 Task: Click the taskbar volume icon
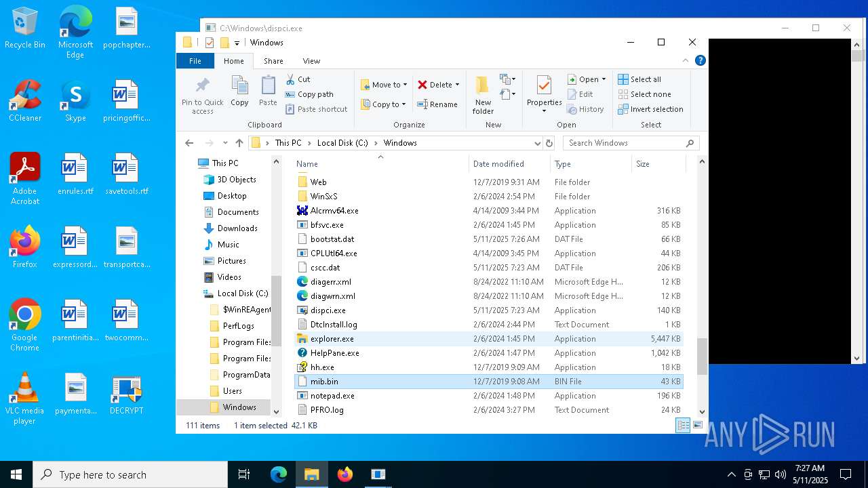click(781, 474)
